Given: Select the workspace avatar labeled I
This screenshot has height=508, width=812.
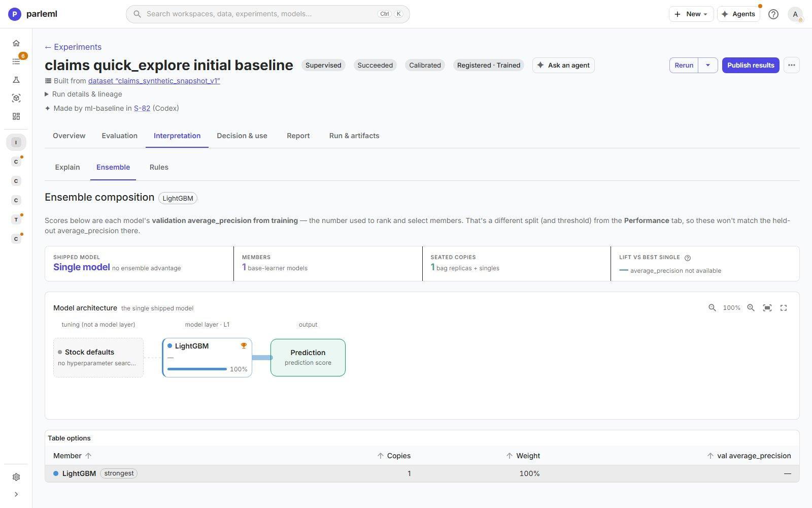Looking at the screenshot, I should pos(16,142).
